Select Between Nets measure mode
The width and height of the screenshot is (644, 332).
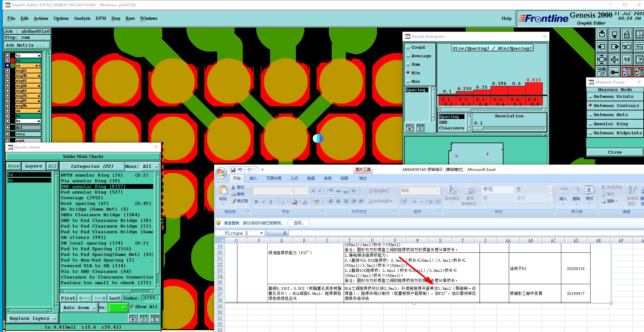click(615, 115)
